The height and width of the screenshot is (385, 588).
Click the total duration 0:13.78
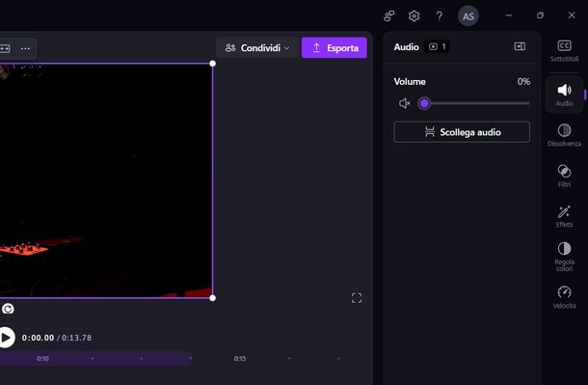point(76,338)
